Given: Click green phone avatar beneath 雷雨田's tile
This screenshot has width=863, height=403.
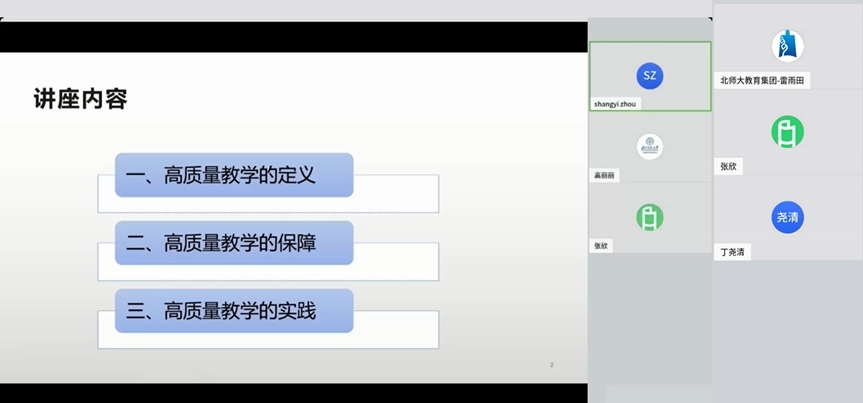Looking at the screenshot, I should coord(787,132).
